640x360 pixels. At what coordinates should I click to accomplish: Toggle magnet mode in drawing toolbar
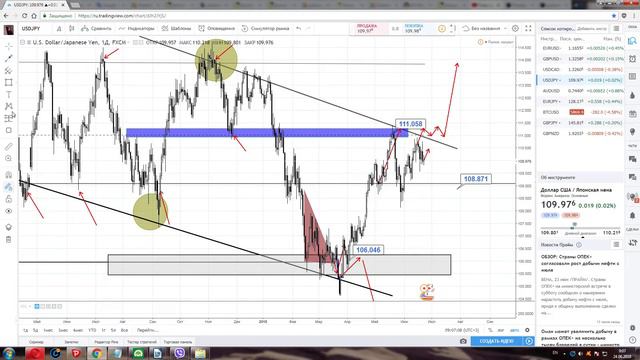click(9, 175)
